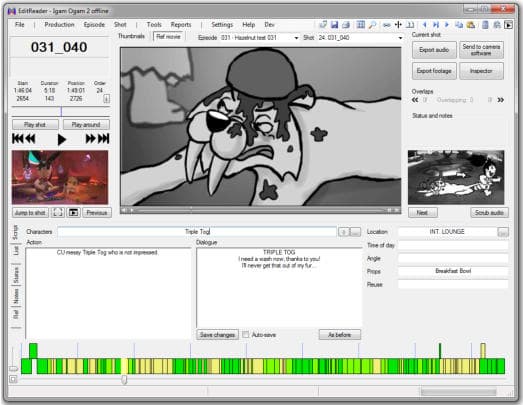523x405 pixels.
Task: Click the split crosshair icon in toolbar
Action: pos(398,25)
